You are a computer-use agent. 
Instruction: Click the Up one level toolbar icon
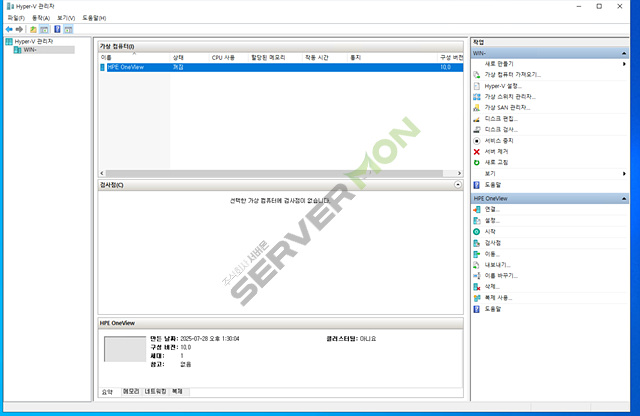[33, 29]
